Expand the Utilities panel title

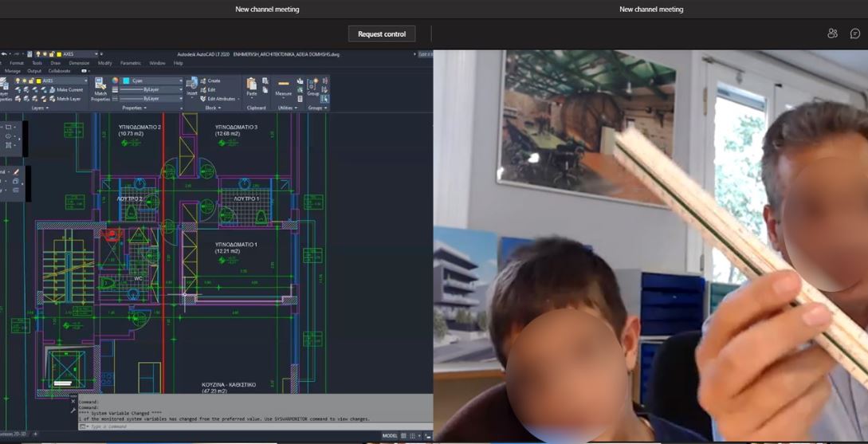287,108
